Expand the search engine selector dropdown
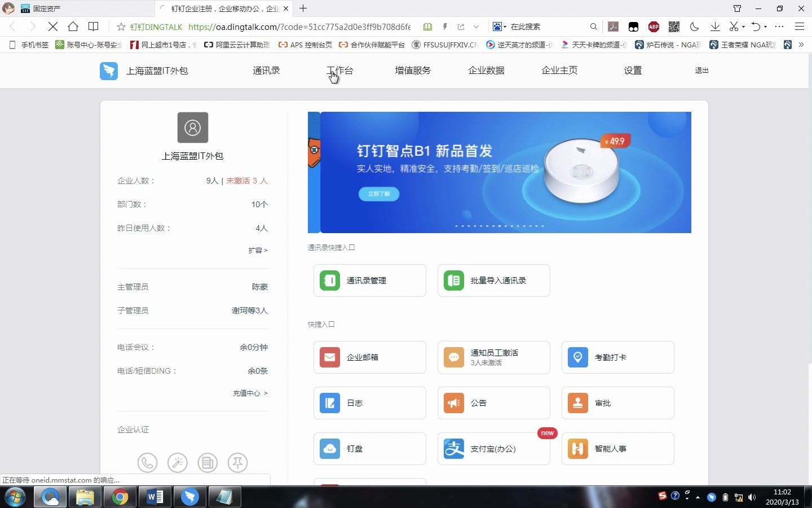The width and height of the screenshot is (812, 508). pyautogui.click(x=505, y=27)
